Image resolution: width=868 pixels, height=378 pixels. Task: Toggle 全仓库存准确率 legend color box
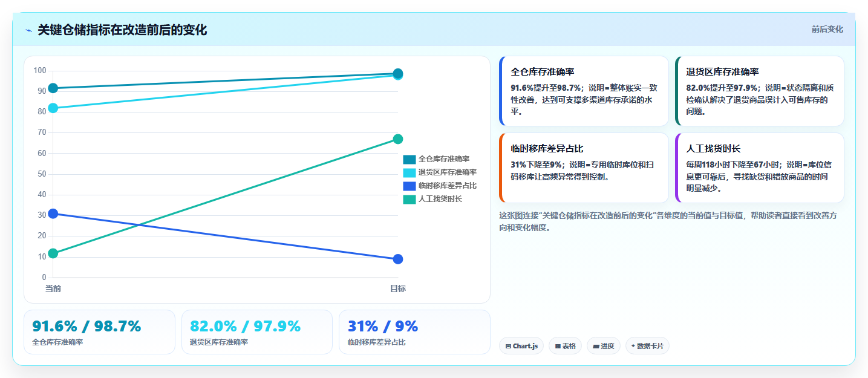410,159
